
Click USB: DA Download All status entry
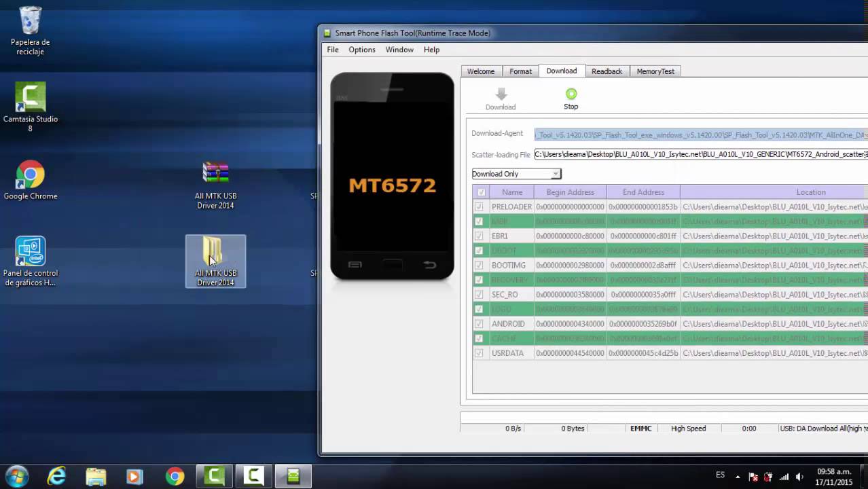[823, 429]
